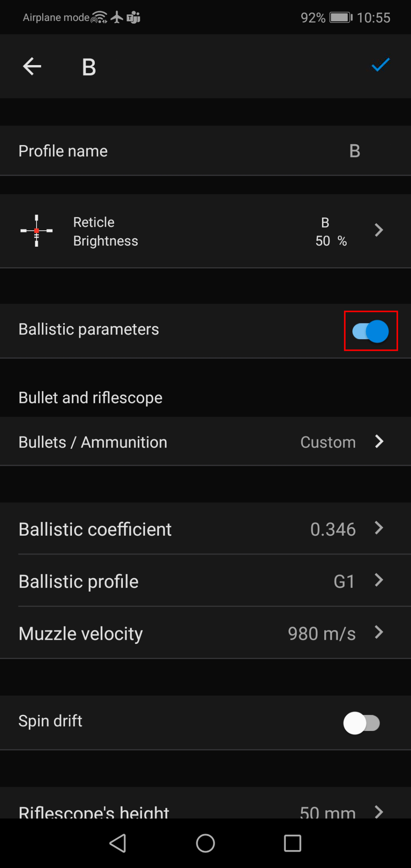Image resolution: width=411 pixels, height=868 pixels.
Task: Tap the battery icon in status bar
Action: pyautogui.click(x=341, y=18)
